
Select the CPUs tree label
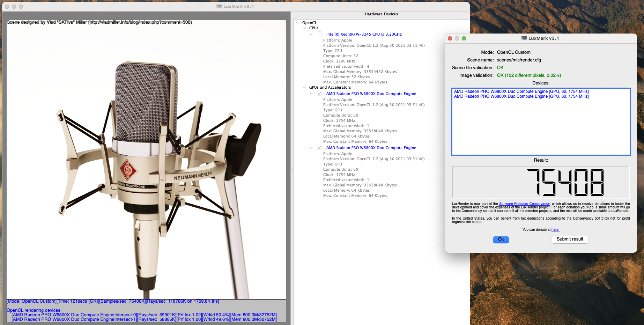tap(314, 28)
